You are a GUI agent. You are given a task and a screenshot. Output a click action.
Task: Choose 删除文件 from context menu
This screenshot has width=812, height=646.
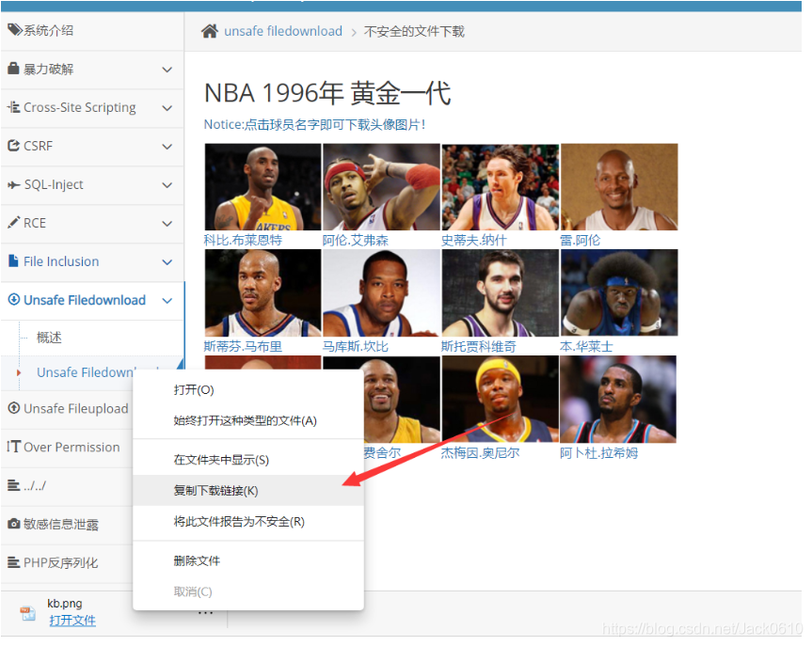point(197,560)
